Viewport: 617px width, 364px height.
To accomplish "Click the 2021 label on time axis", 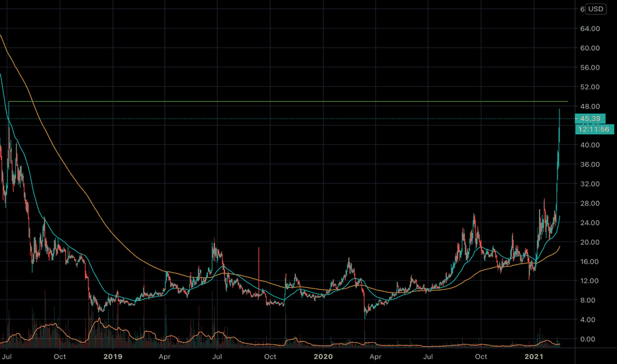I will (x=534, y=357).
